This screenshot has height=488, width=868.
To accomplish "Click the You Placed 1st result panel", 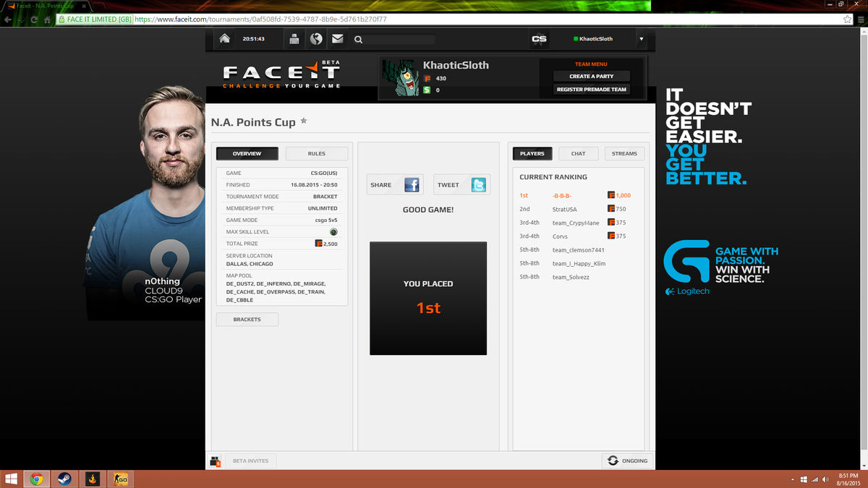I will pyautogui.click(x=428, y=298).
